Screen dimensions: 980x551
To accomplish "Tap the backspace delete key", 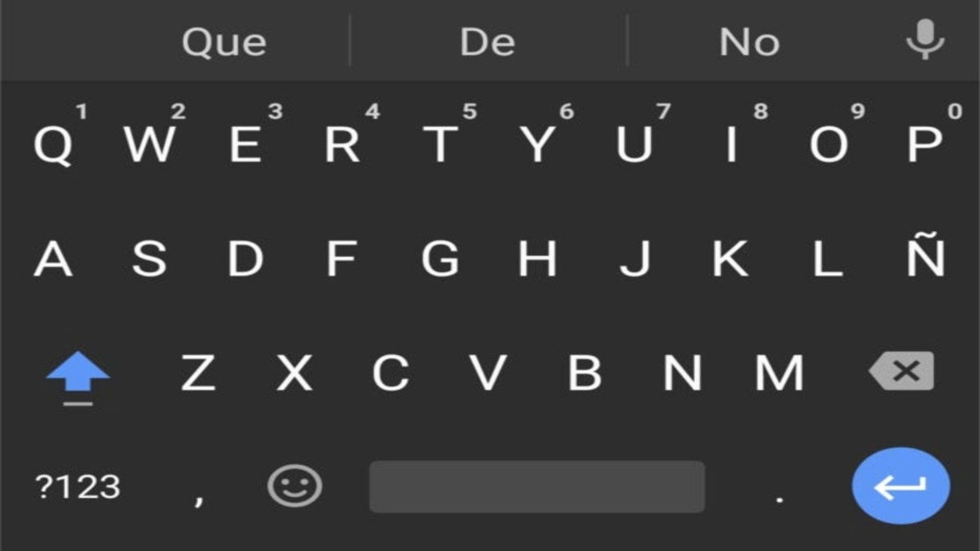I will tap(902, 371).
